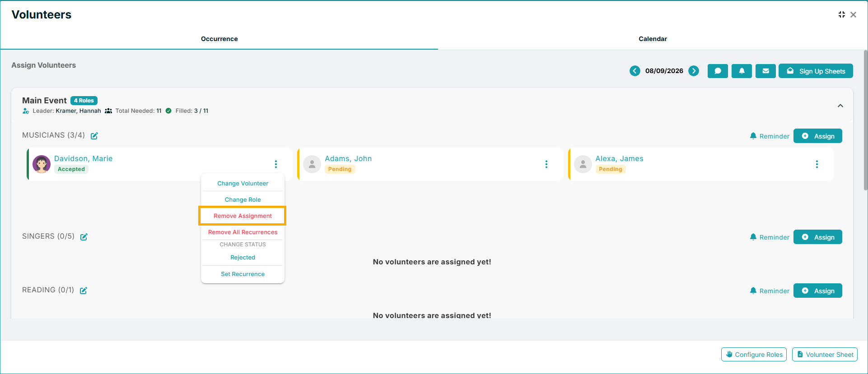Send Reminder for Musicians role

[770, 136]
